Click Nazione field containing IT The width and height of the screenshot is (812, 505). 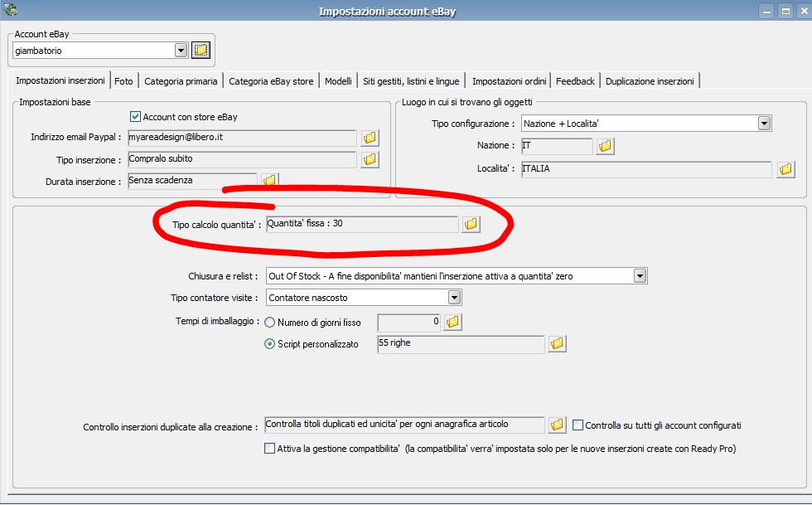[x=557, y=146]
